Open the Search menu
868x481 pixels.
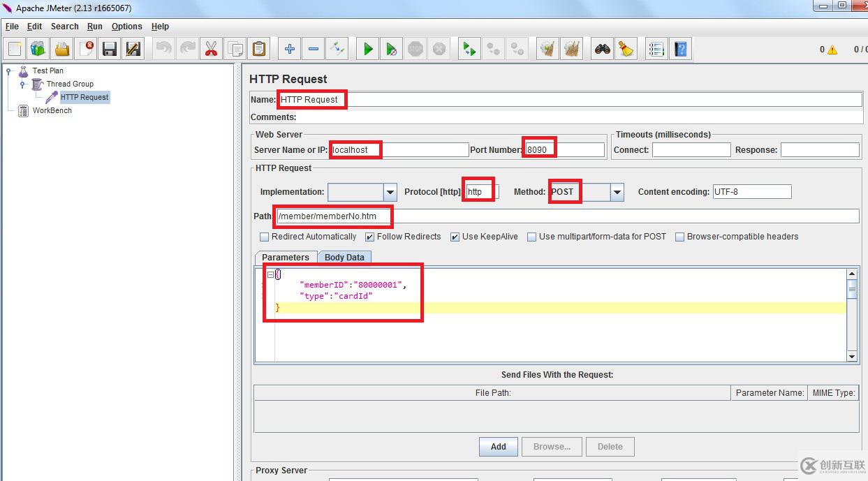[x=65, y=27]
